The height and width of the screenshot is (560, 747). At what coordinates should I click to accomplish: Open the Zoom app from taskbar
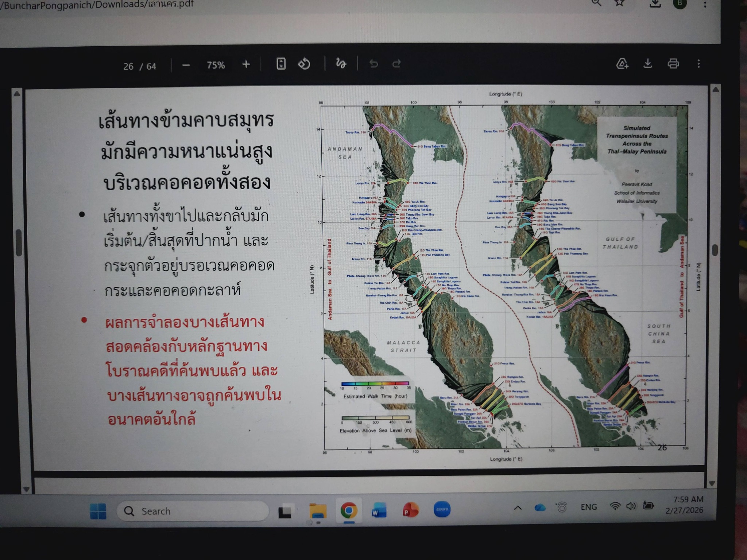point(442,509)
